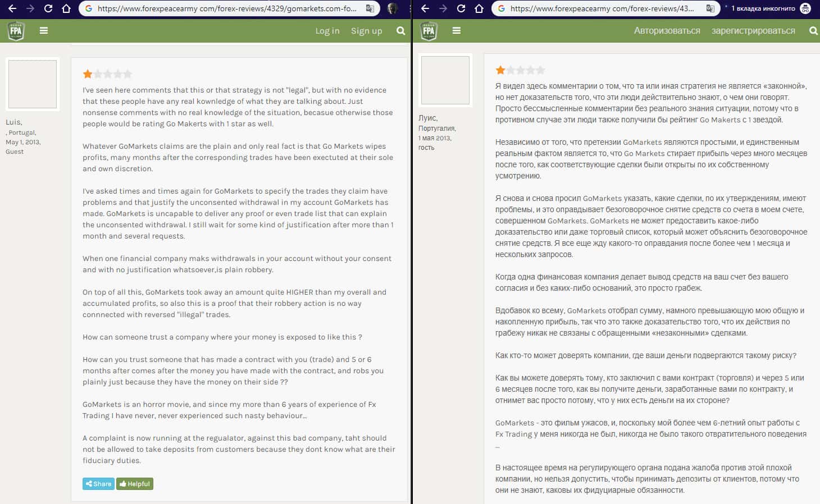The image size is (820, 504).
Task: Click the Google site icon in the left address bar
Action: click(x=88, y=8)
